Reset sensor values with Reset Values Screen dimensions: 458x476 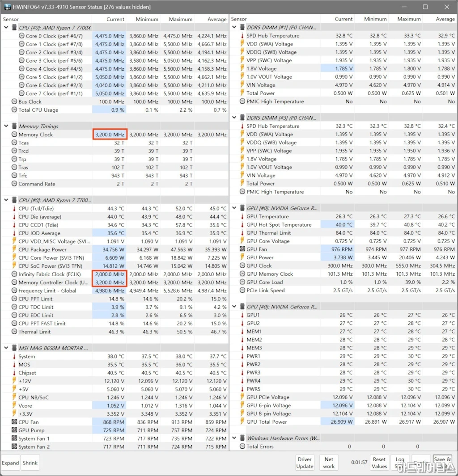click(379, 463)
